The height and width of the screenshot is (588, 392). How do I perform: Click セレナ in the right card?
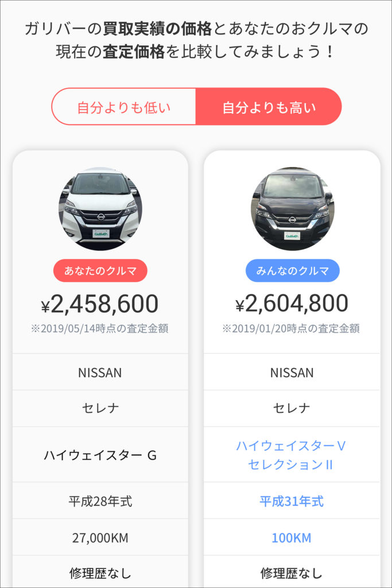point(292,408)
